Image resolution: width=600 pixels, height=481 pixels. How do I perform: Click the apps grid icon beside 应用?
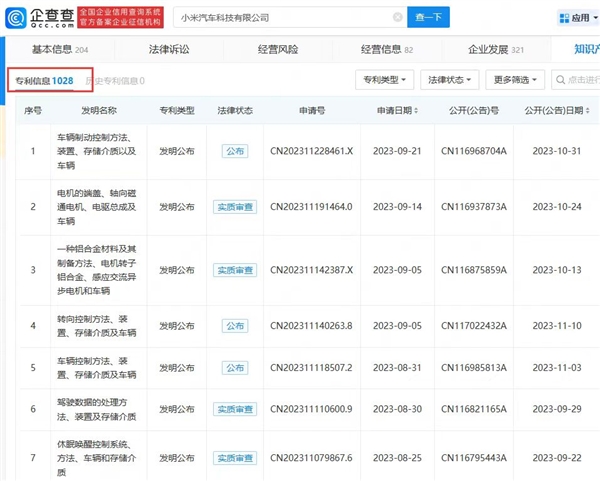tap(564, 18)
